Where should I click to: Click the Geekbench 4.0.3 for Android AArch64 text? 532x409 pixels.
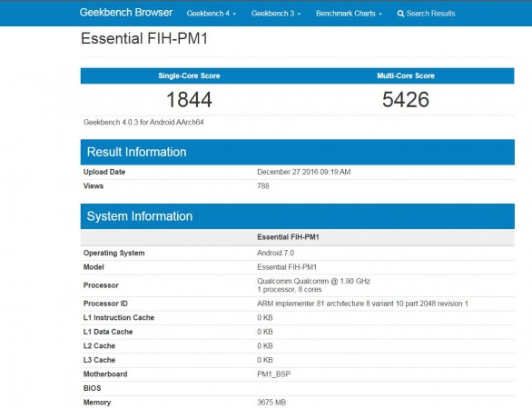click(x=143, y=123)
